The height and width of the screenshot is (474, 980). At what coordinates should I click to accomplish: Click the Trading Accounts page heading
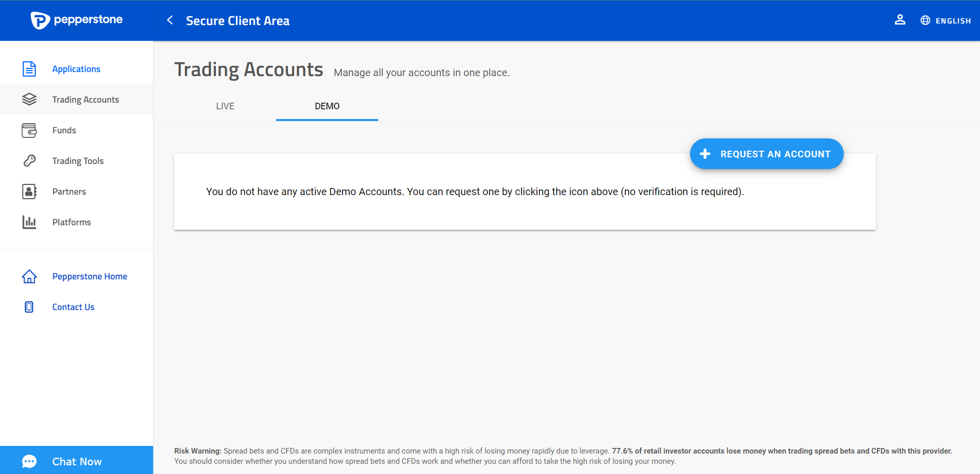(x=249, y=70)
